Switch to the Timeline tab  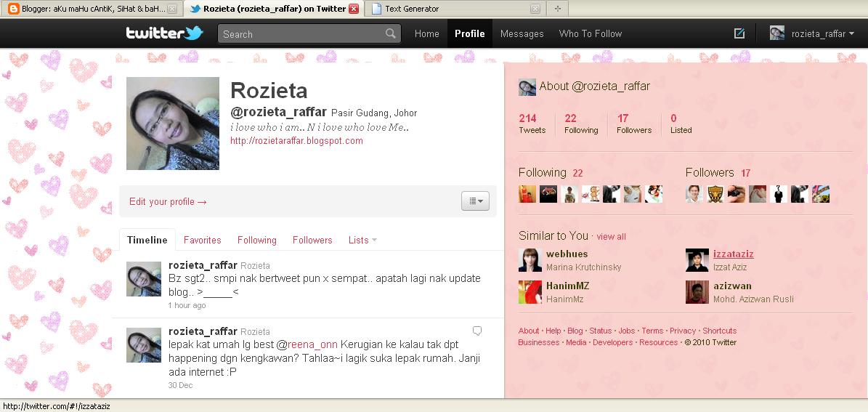147,240
